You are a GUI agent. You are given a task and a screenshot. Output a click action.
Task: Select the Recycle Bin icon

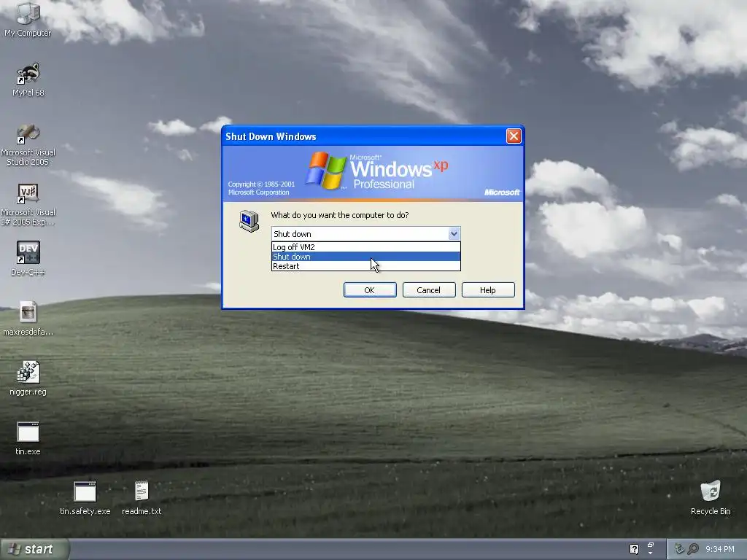coord(711,497)
